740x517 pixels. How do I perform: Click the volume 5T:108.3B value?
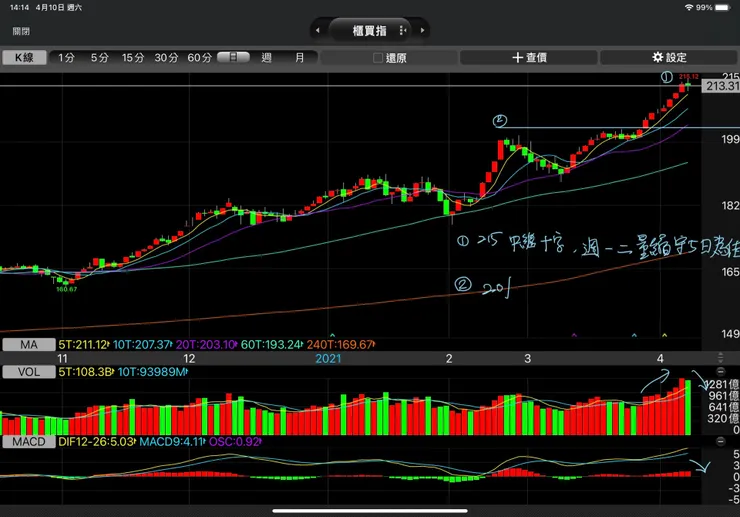pos(86,372)
